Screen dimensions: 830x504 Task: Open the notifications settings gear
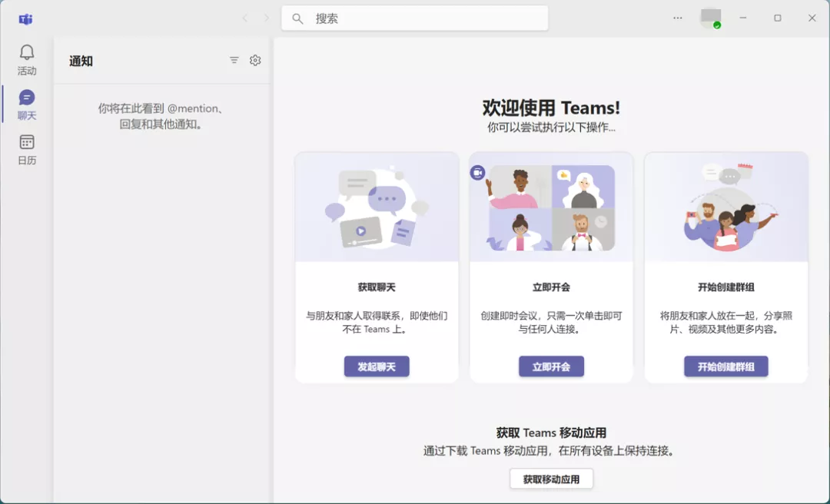click(x=255, y=60)
